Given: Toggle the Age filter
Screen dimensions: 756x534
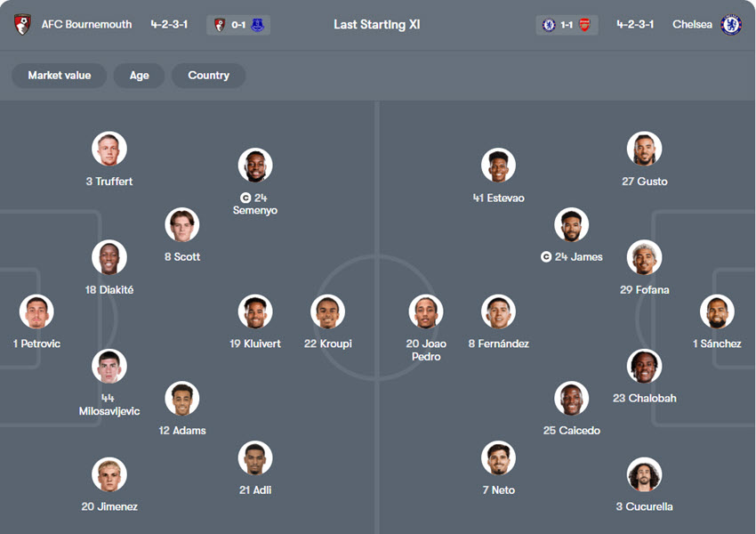Looking at the screenshot, I should tap(139, 76).
